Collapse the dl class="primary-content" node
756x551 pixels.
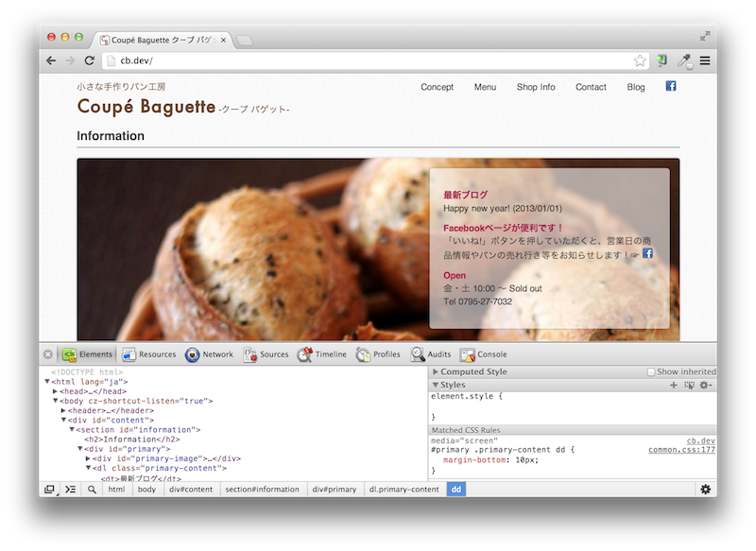88,468
